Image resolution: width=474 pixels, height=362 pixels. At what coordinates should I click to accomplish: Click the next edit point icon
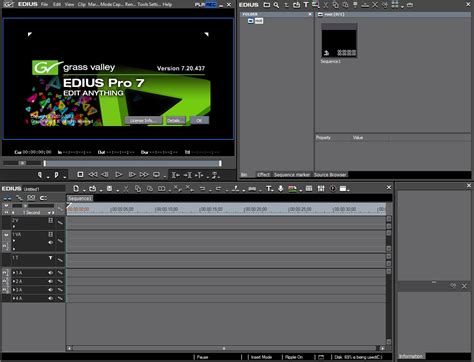(188, 175)
